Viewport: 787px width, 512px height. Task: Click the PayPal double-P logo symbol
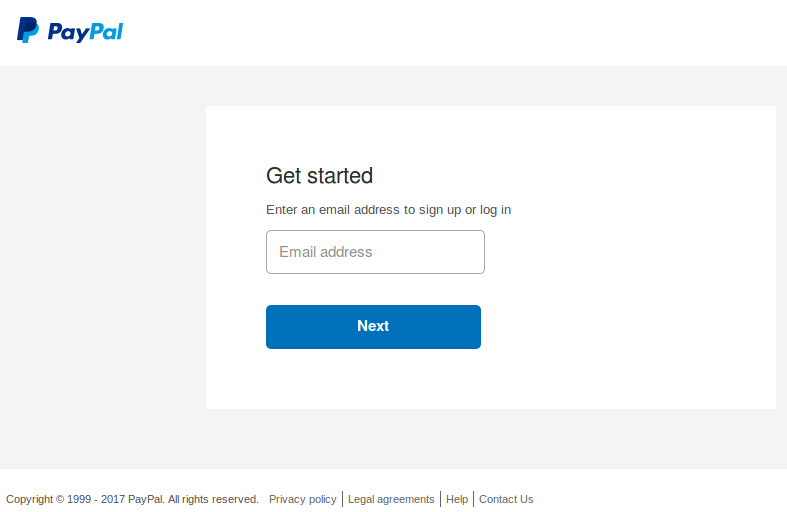27,30
